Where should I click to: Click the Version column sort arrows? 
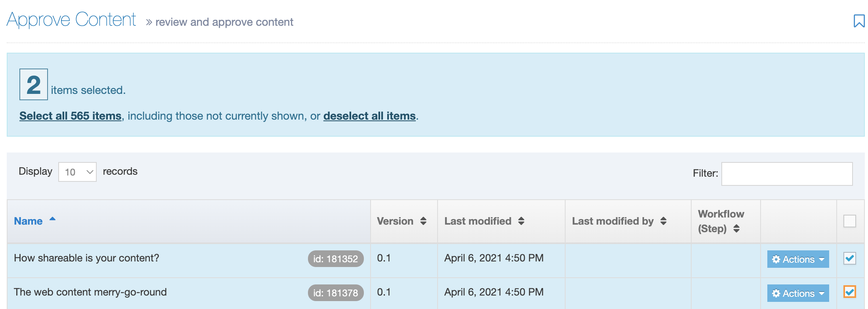(423, 221)
